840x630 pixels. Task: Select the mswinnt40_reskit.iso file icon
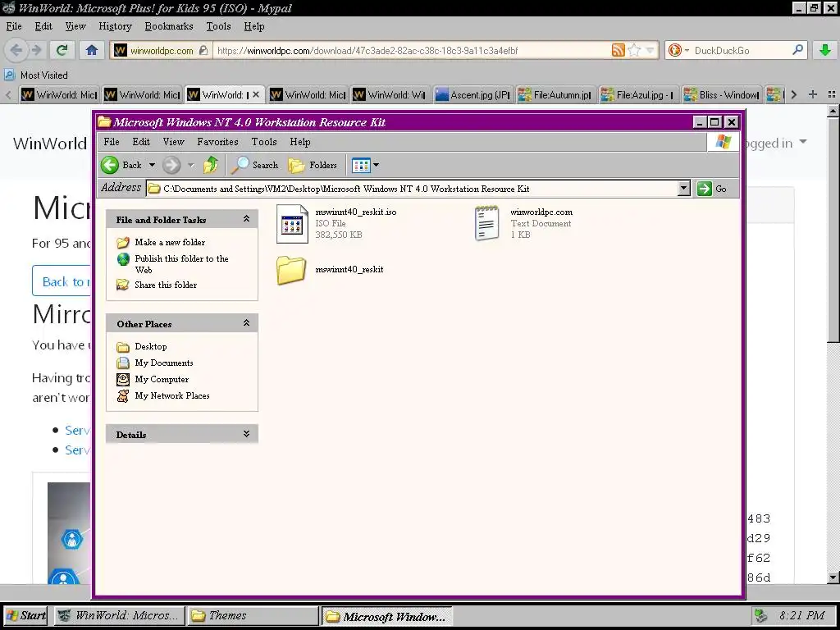point(293,223)
